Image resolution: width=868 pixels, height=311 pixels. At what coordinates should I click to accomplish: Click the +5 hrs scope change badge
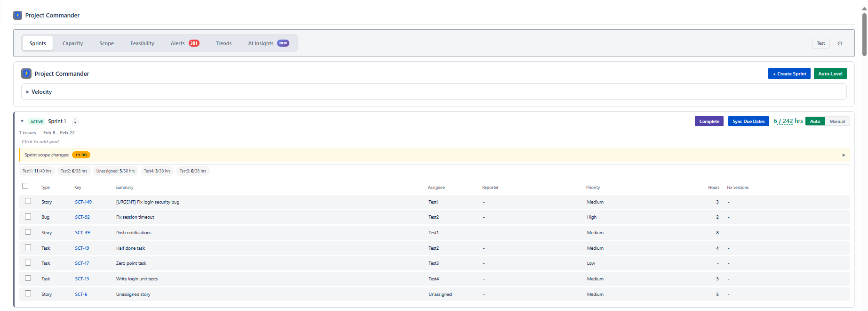81,155
